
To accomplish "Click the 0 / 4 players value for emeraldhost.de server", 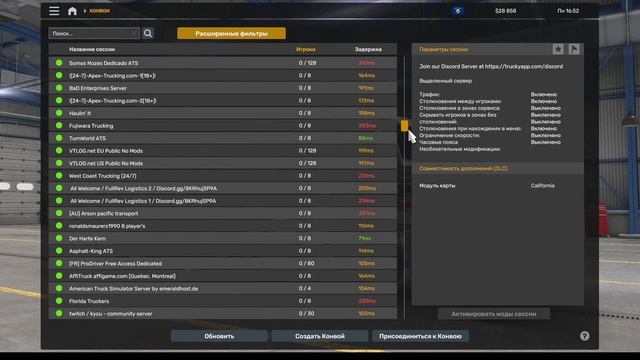I will (305, 289).
